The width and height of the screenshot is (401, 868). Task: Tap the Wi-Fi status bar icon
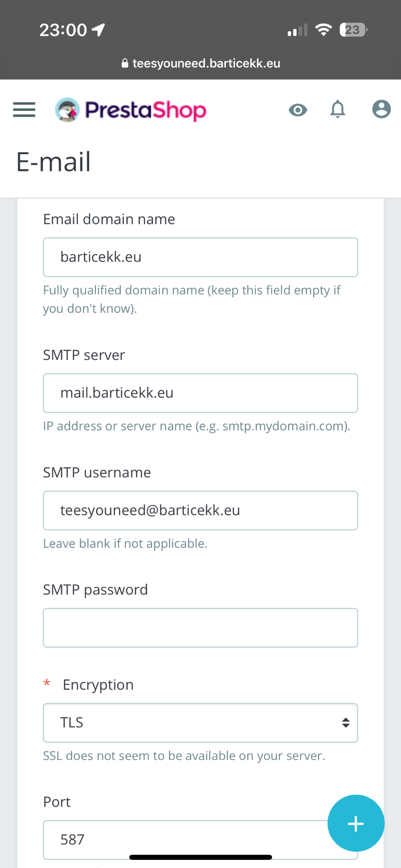pyautogui.click(x=324, y=30)
